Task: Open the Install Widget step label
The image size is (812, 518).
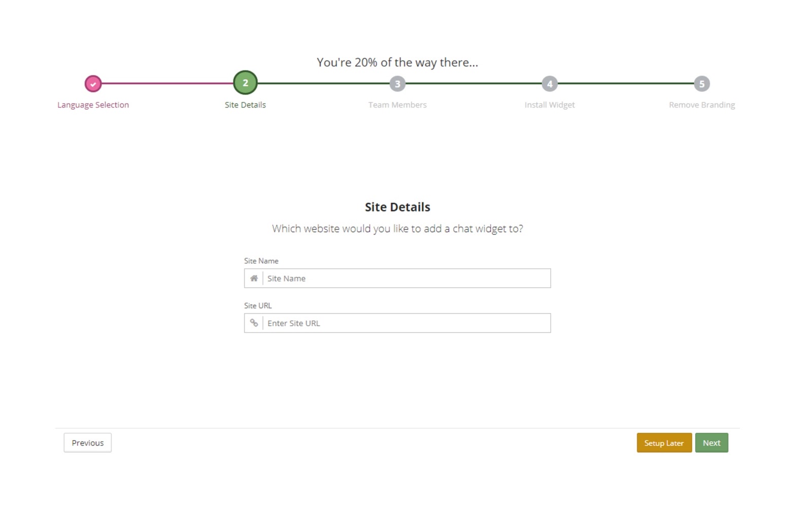Action: click(549, 105)
